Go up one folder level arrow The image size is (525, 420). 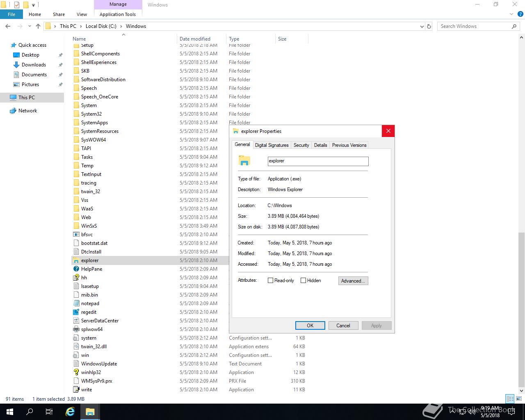(38, 26)
